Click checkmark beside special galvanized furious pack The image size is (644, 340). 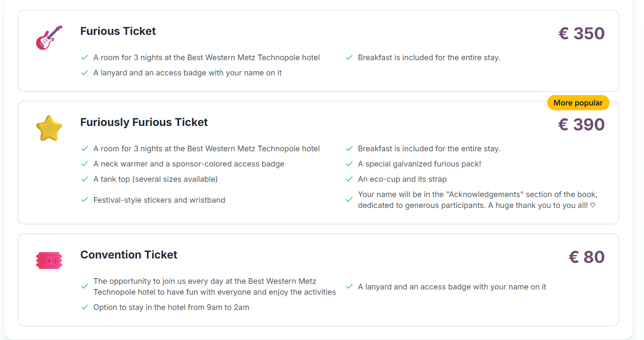349,164
